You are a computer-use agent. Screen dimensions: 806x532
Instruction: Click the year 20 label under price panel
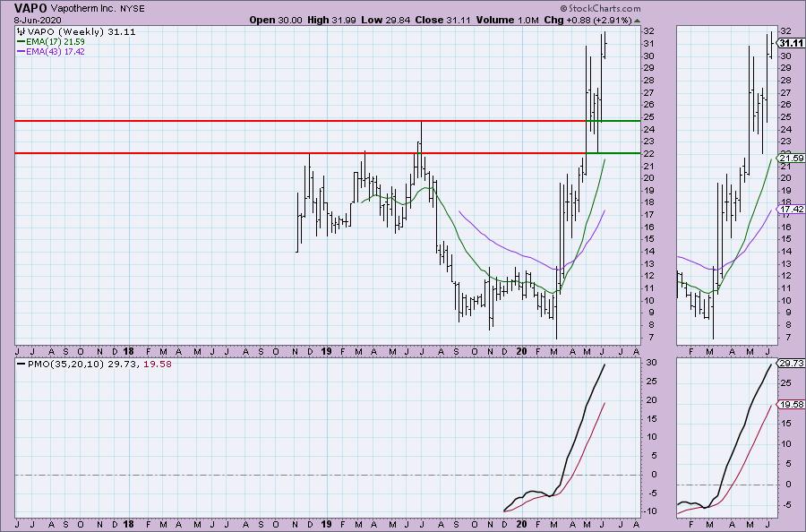pos(521,352)
